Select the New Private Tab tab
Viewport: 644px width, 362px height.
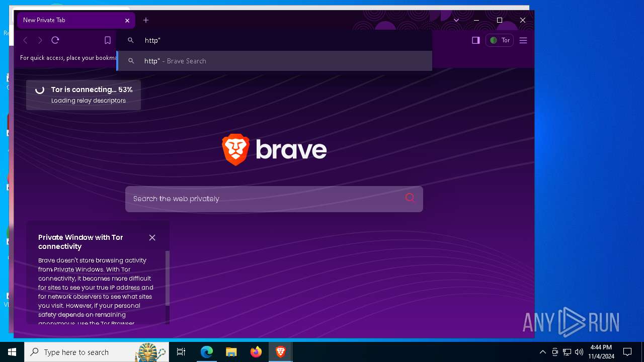pos(76,20)
